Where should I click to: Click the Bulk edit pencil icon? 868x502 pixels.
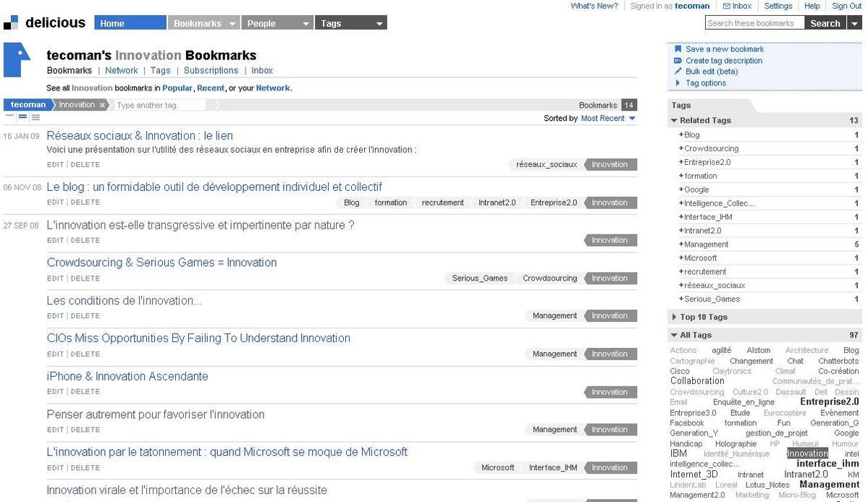point(678,72)
